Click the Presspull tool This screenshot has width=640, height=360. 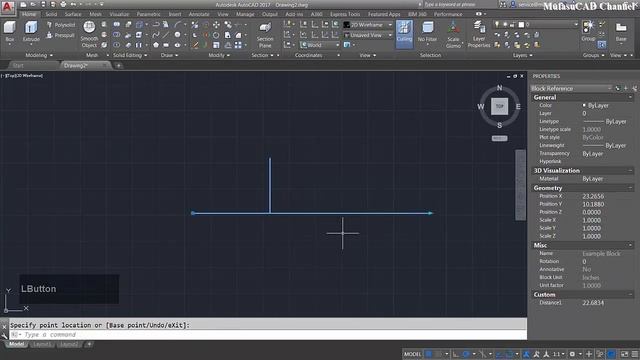[x=60, y=36]
